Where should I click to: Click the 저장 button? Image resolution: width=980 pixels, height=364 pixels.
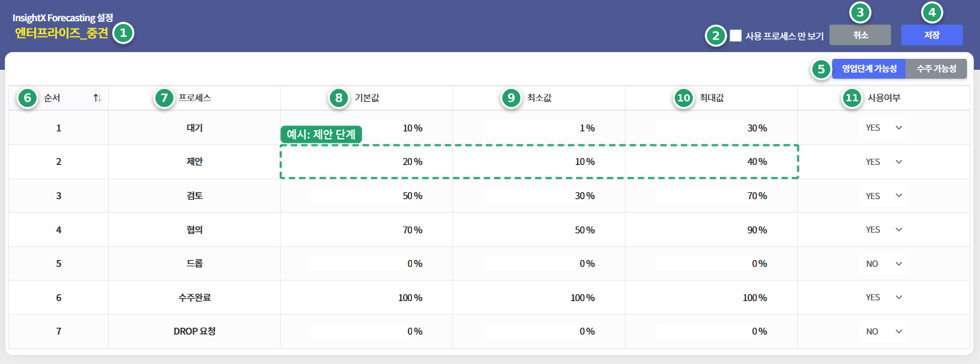pyautogui.click(x=932, y=35)
